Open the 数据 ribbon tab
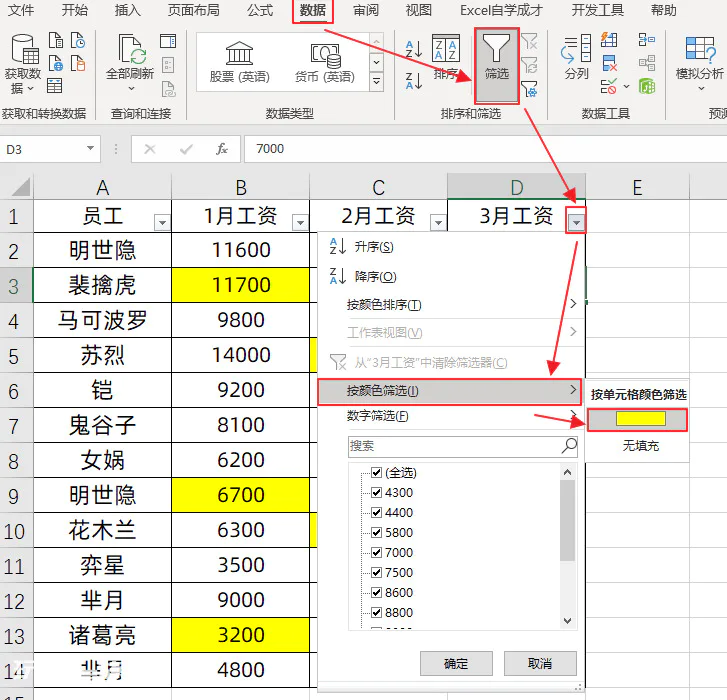This screenshot has width=727, height=700. coord(312,10)
